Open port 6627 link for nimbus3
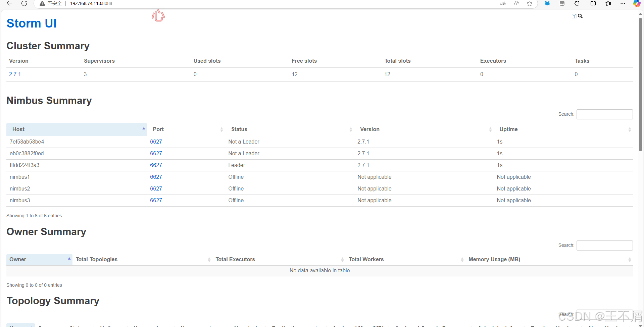Viewport: 644px width, 327px height. pyautogui.click(x=156, y=200)
